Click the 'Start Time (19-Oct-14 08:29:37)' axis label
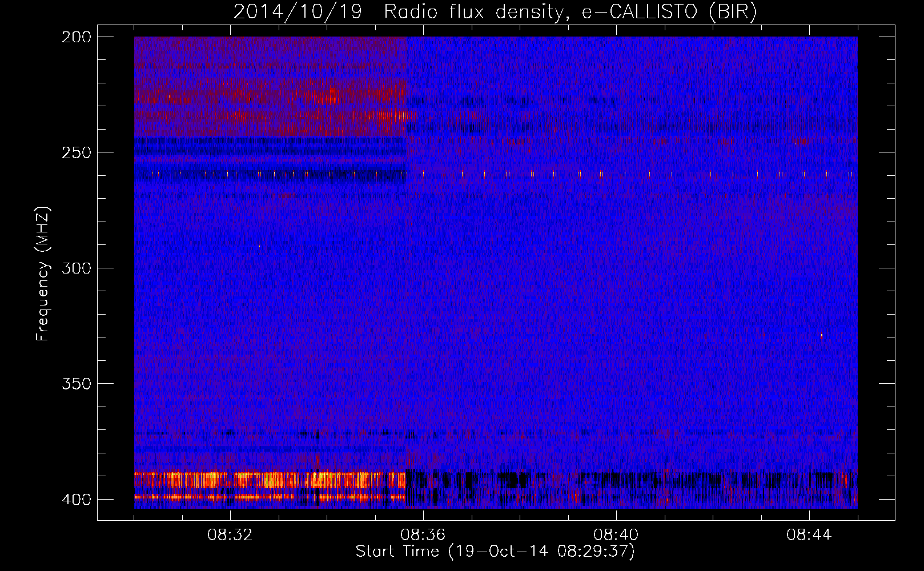This screenshot has height=571, width=924. point(495,552)
